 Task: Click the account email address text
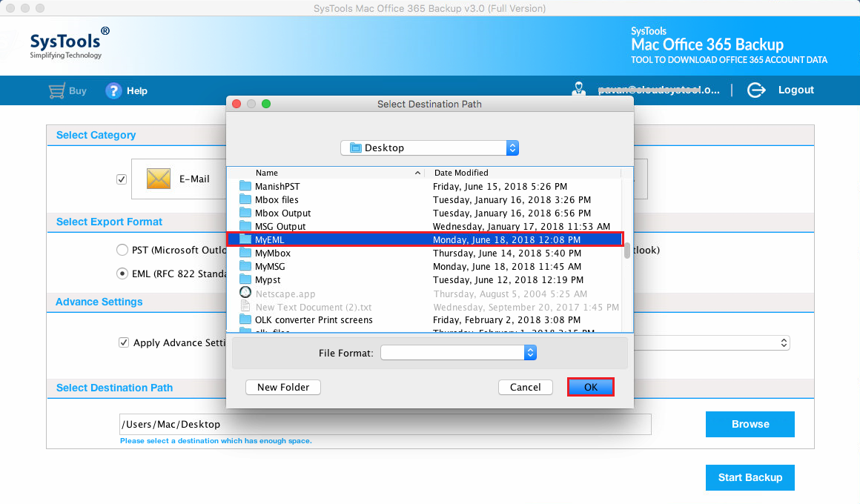pyautogui.click(x=658, y=90)
